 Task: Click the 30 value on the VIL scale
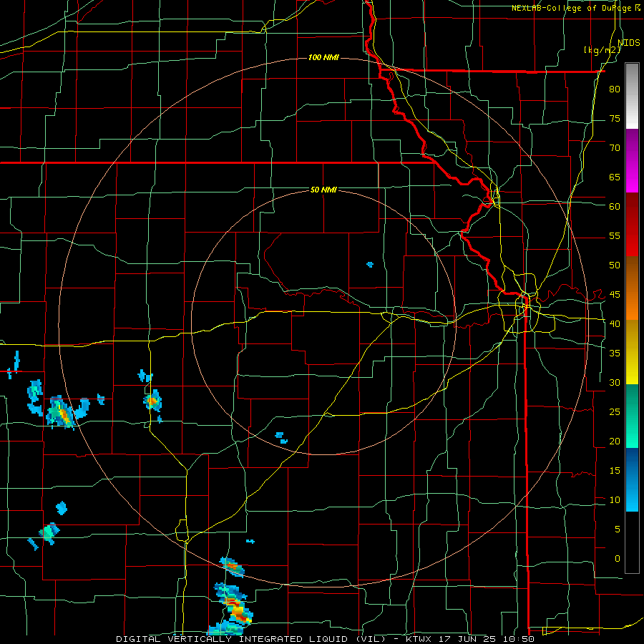click(x=615, y=382)
